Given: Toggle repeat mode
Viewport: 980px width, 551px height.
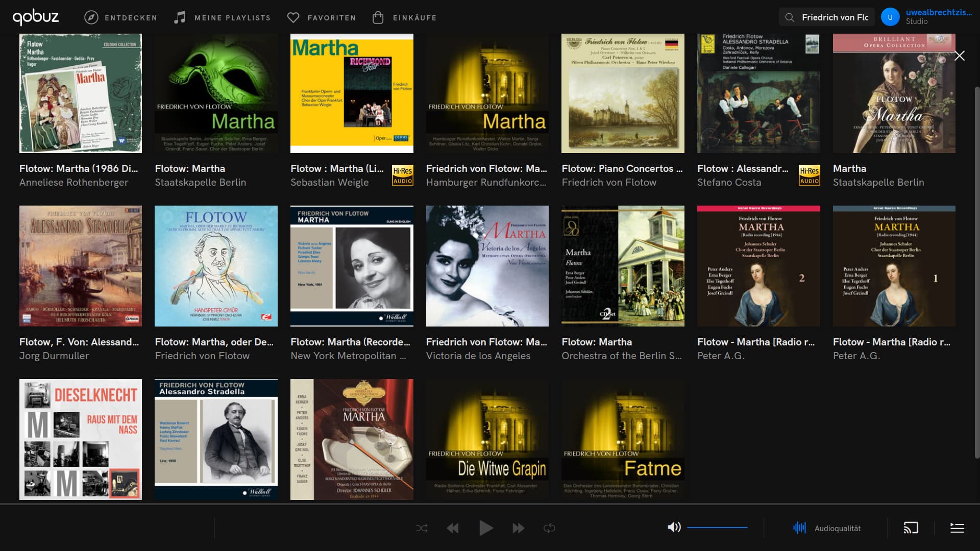Looking at the screenshot, I should (549, 528).
